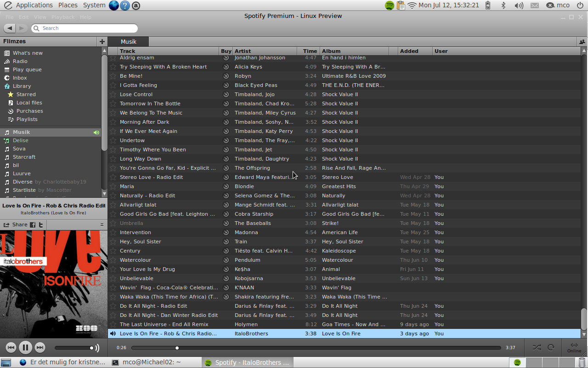Buy the track Hey, Soul Sister
This screenshot has width=588, height=368.
(x=226, y=241)
